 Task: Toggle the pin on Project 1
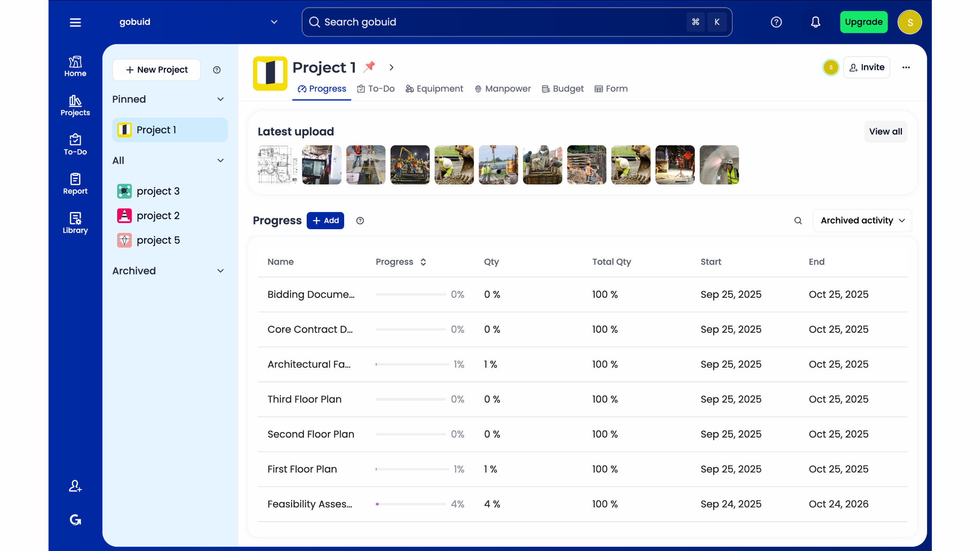[x=369, y=67]
